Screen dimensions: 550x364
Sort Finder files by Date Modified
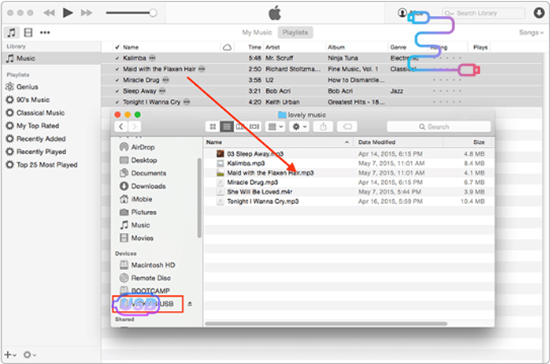point(377,142)
